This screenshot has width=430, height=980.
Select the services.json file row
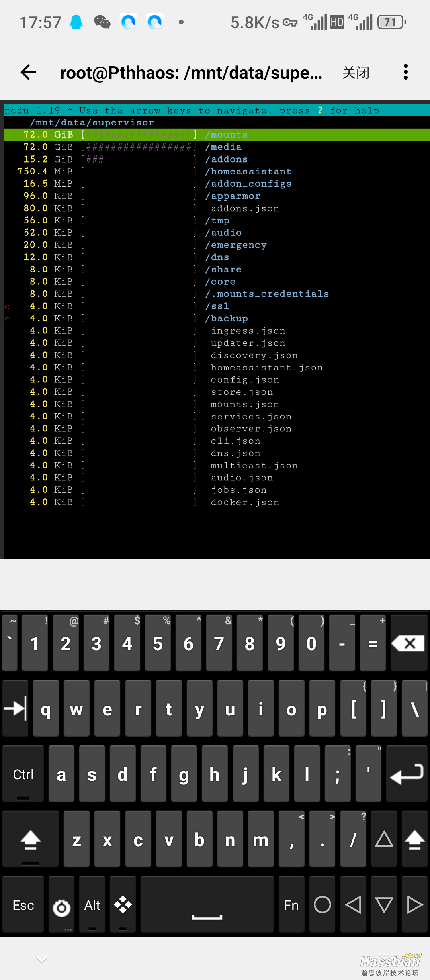click(x=217, y=416)
